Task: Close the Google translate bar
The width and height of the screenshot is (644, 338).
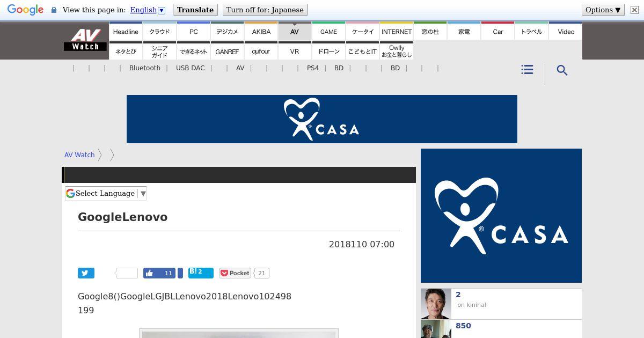Action: point(634,10)
